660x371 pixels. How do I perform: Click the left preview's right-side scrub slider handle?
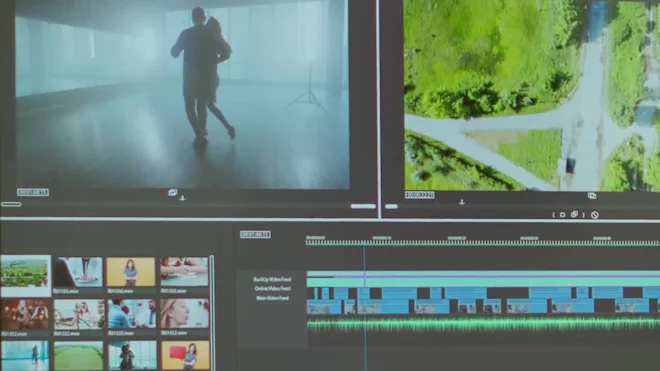[363, 206]
